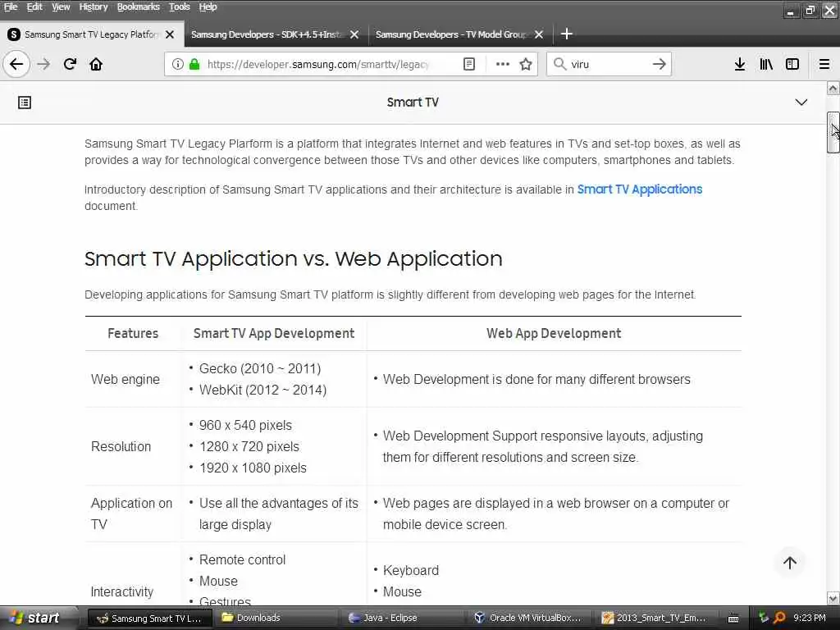Close the SDK 4.5 Install tab
The image size is (840, 630).
(x=354, y=34)
